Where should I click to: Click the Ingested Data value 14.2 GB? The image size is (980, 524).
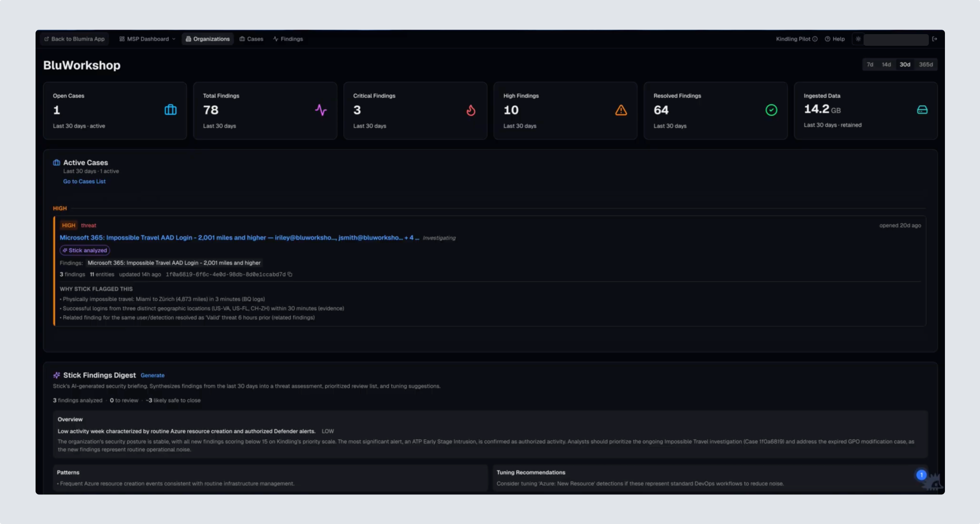[822, 110]
